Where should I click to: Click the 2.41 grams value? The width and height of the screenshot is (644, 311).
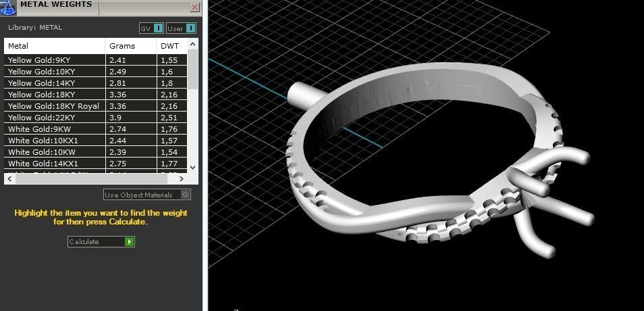click(117, 60)
